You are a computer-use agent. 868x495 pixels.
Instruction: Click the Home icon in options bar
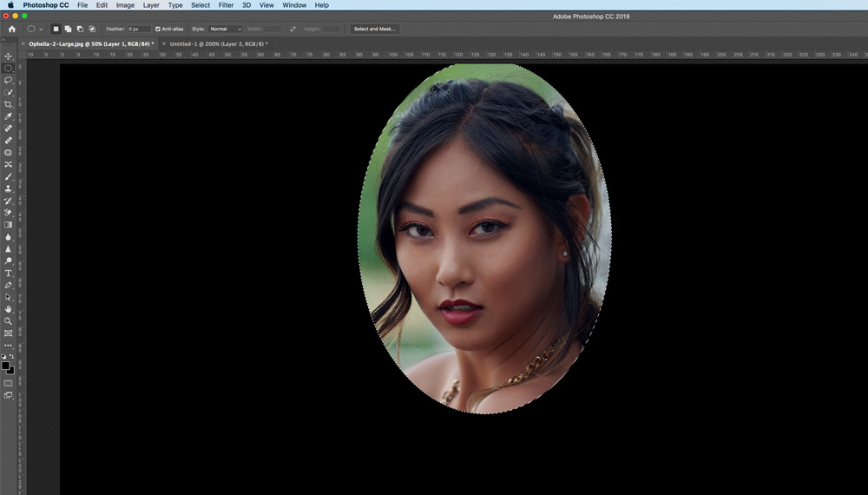[x=11, y=29]
